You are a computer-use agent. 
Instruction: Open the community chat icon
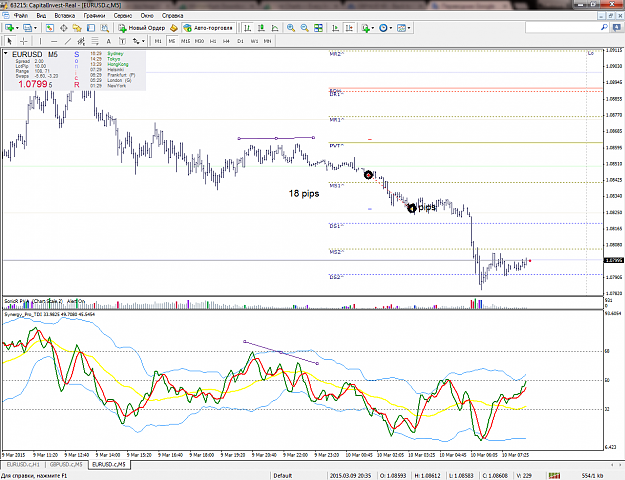[x=615, y=27]
